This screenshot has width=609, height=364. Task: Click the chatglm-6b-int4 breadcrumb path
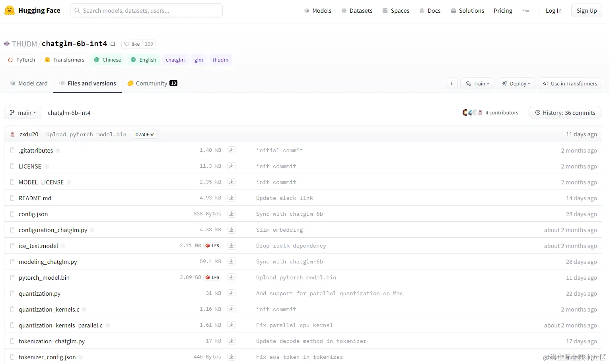tap(69, 112)
